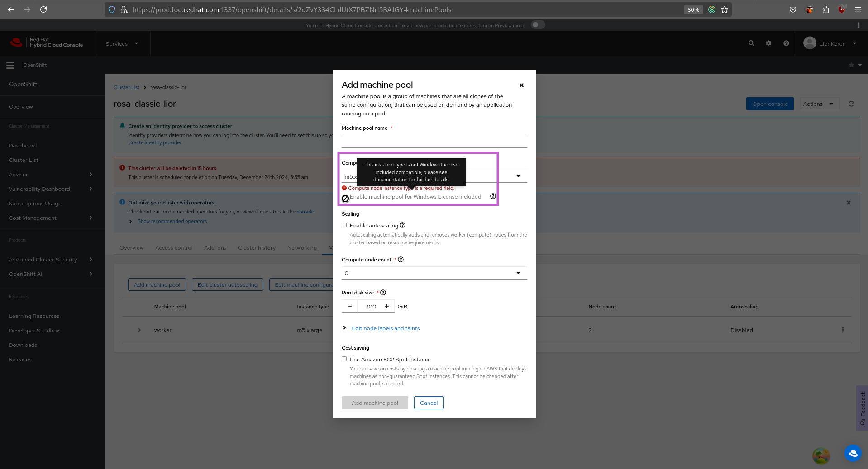This screenshot has width=868, height=469.
Task: Click the Cluster List breadcrumb link
Action: point(126,87)
